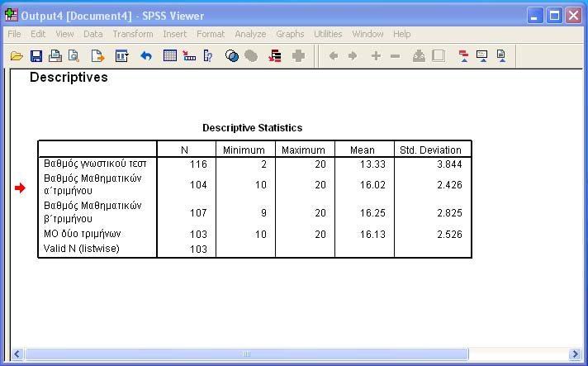Click the scroll right arrow
The image size is (588, 366).
pos(575,354)
